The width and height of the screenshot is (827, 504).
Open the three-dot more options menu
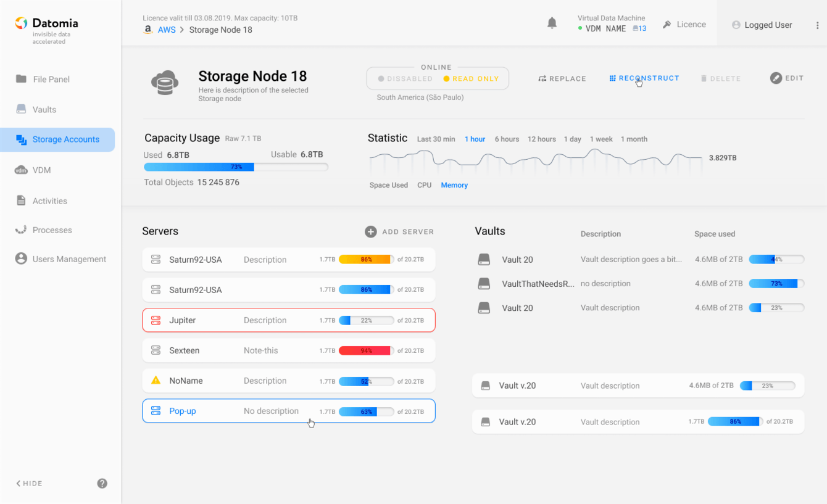pos(817,25)
